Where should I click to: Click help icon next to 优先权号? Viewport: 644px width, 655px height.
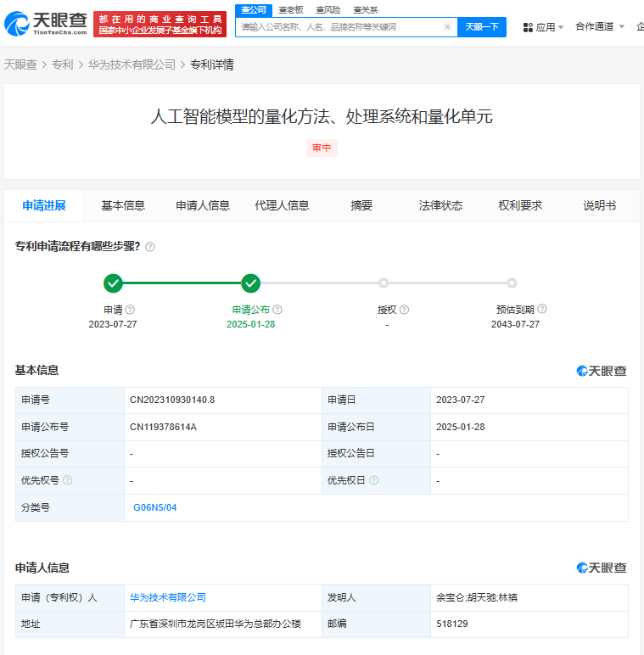(x=68, y=480)
